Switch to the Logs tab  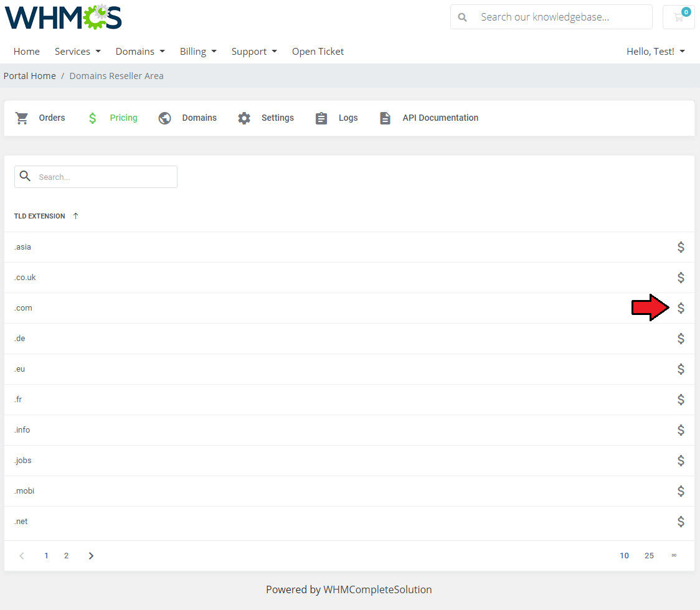(336, 118)
